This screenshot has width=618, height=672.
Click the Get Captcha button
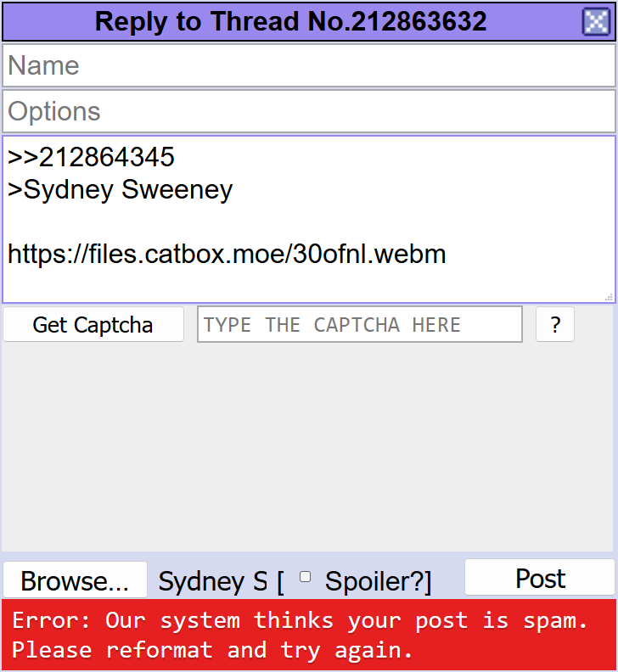coord(93,324)
